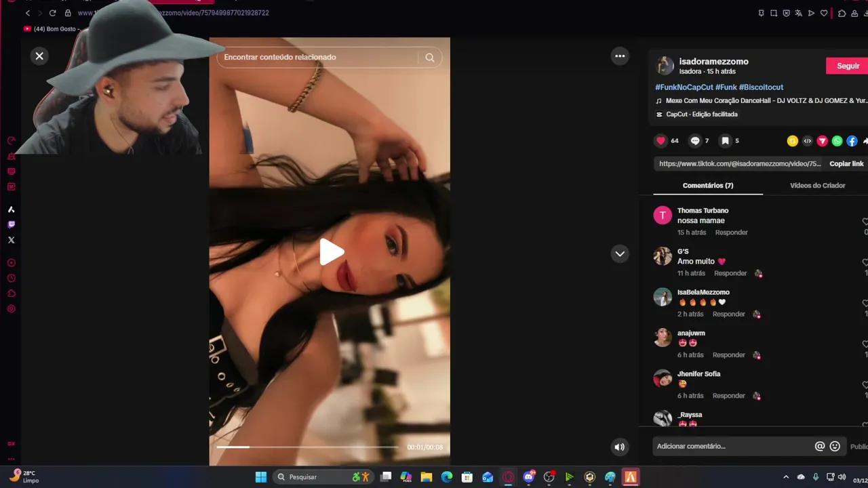Click the address bar padlock icon
The image size is (868, 488).
coord(68,13)
